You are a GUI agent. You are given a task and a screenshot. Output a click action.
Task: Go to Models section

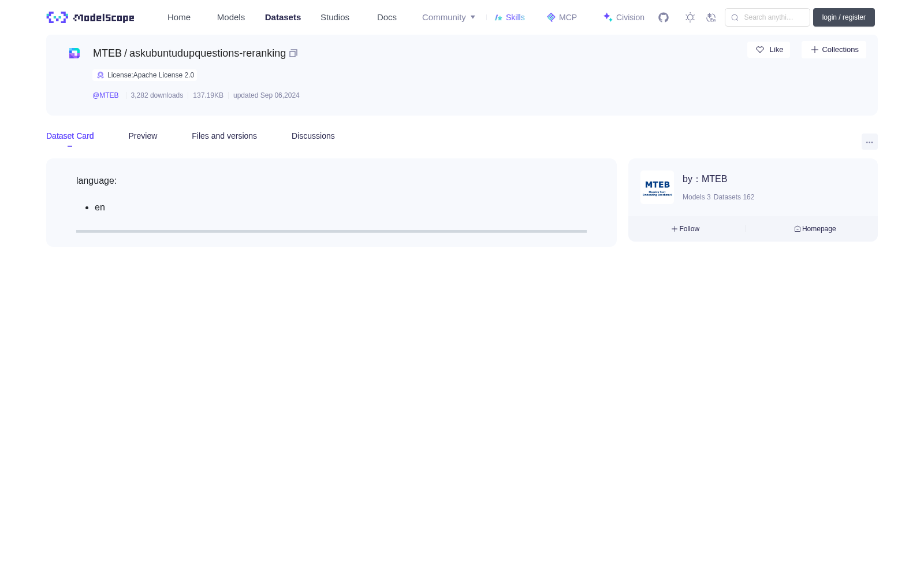click(x=231, y=17)
